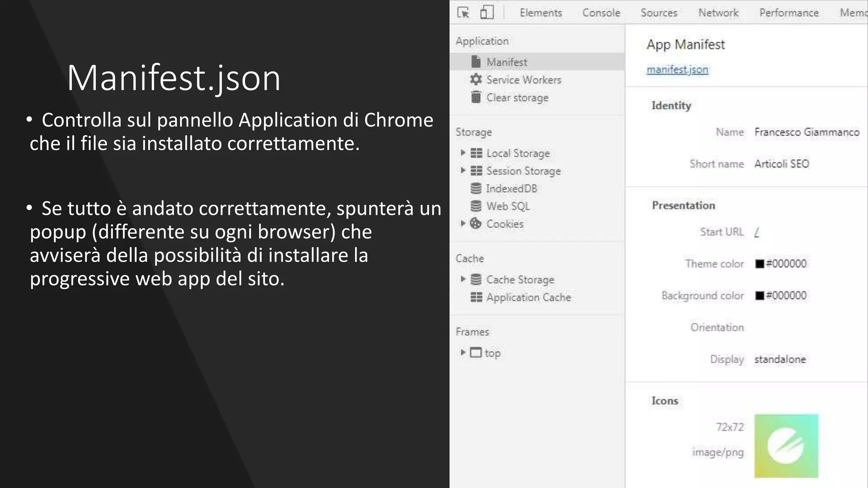Select the Local Storage label
868x488 pixels.
(518, 153)
